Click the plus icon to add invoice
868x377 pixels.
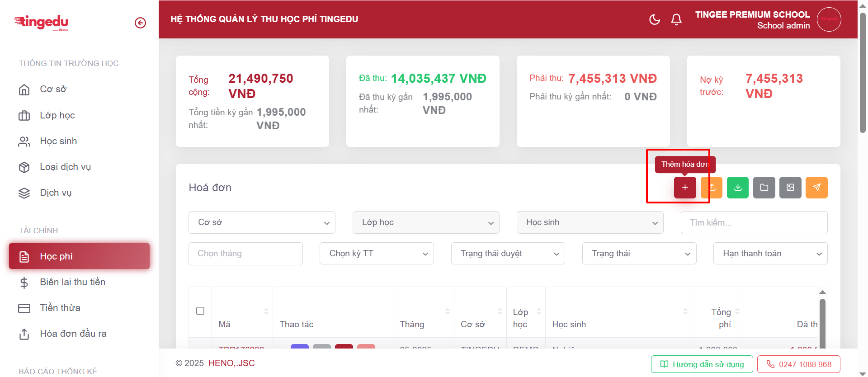[685, 188]
